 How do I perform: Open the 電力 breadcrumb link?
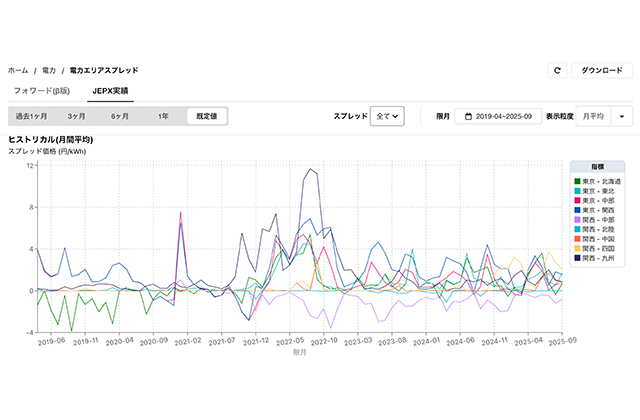click(x=48, y=71)
